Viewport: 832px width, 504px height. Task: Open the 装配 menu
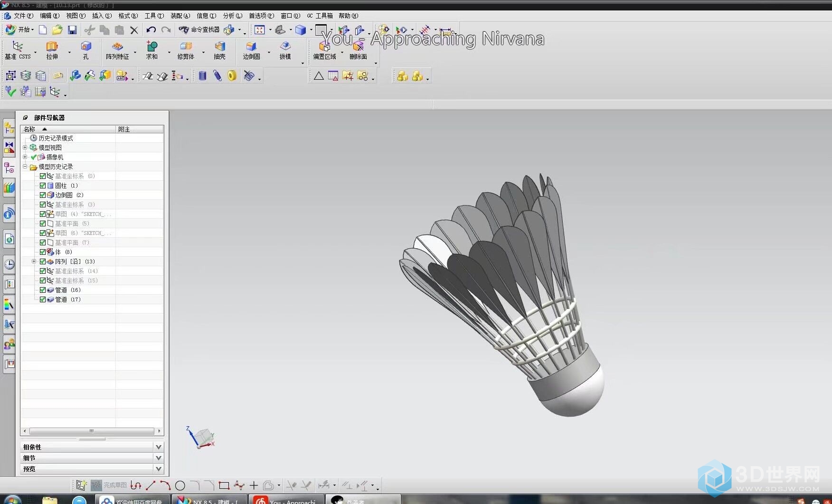click(x=180, y=16)
